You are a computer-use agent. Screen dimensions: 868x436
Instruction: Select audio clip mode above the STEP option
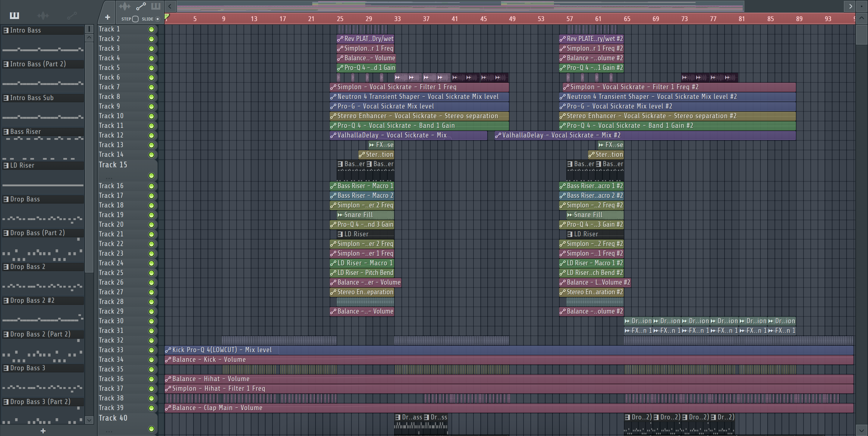pos(125,6)
